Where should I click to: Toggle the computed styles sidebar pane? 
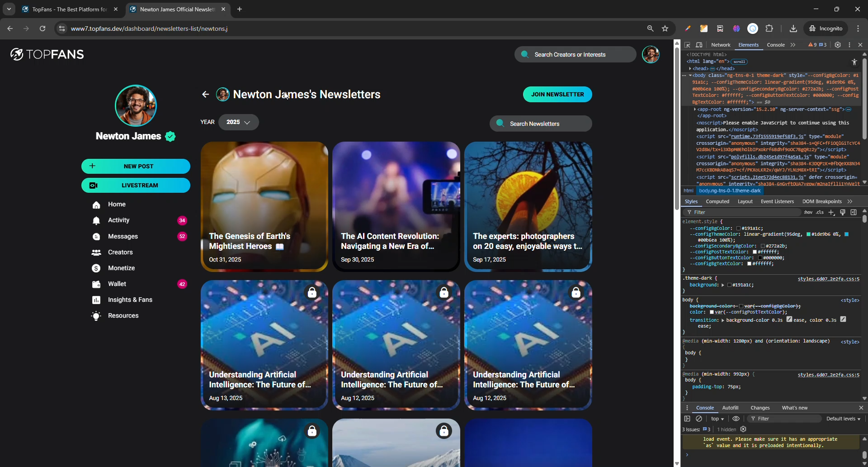[854, 213]
